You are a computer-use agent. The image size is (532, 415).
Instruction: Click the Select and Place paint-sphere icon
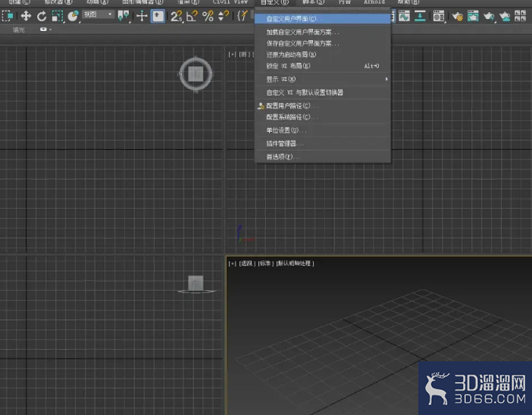(x=73, y=16)
